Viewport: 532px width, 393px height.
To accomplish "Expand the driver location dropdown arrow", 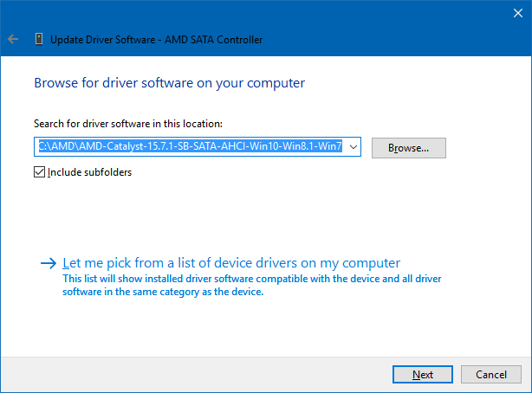I will (354, 147).
